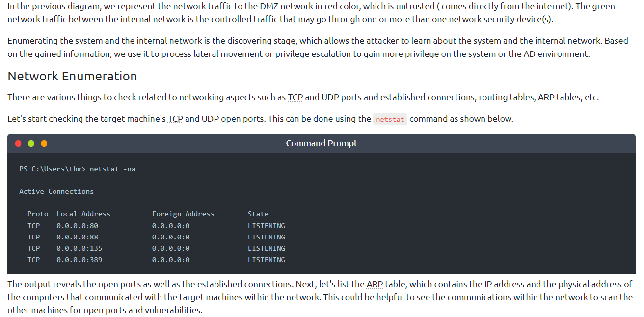Click the Network Enumeration heading
644x317 pixels.
point(72,76)
